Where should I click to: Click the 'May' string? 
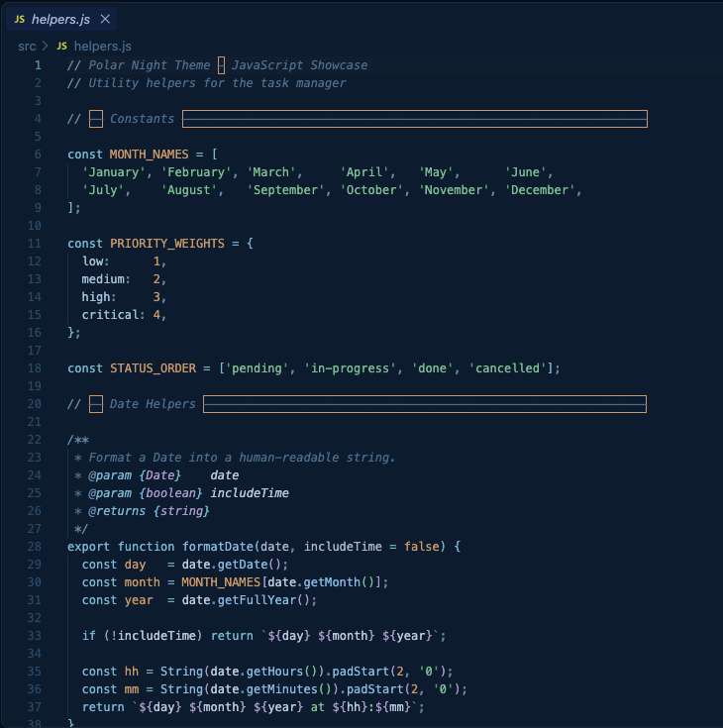(x=436, y=172)
